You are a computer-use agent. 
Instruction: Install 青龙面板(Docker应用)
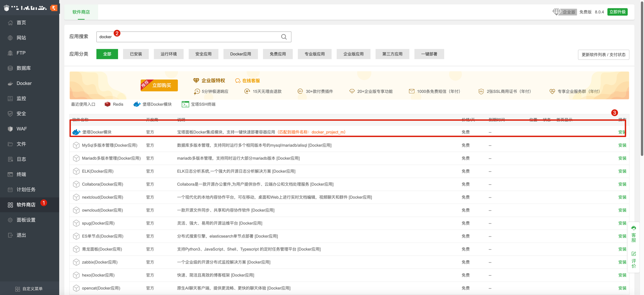coord(622,249)
